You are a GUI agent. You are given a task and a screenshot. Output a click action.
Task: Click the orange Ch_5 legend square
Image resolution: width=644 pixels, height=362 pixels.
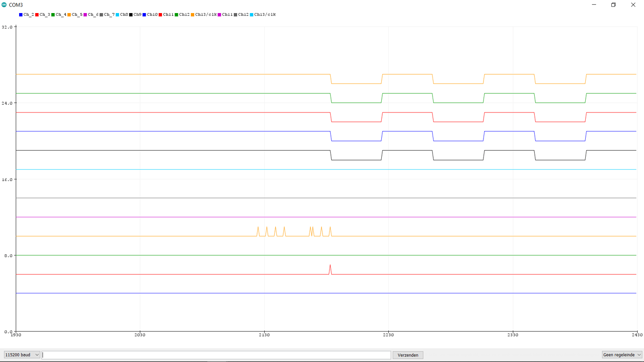(x=69, y=14)
